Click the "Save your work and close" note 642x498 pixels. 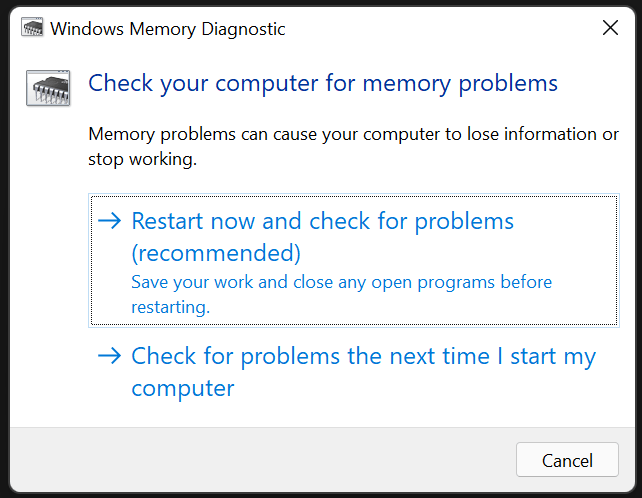341,282
